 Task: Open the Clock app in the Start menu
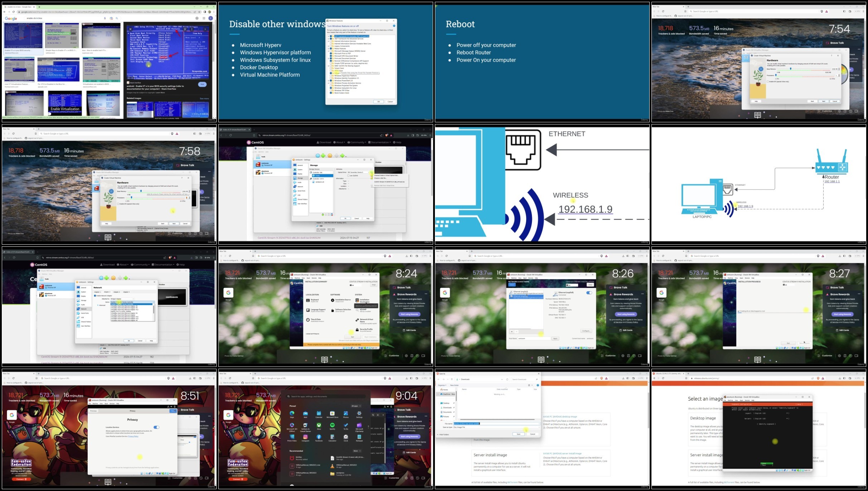click(x=346, y=438)
